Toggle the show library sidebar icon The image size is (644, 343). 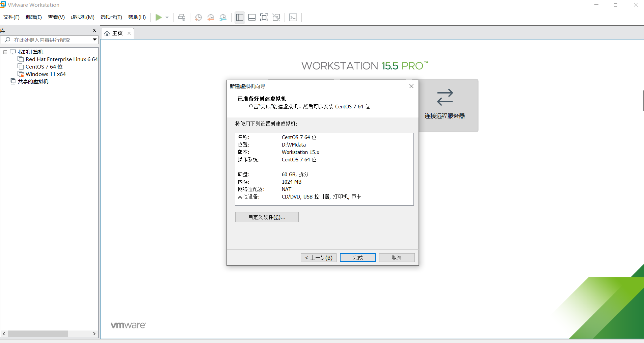point(240,17)
